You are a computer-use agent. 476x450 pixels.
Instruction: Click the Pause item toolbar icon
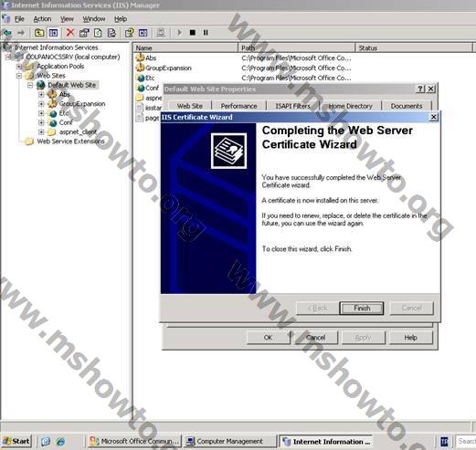206,33
